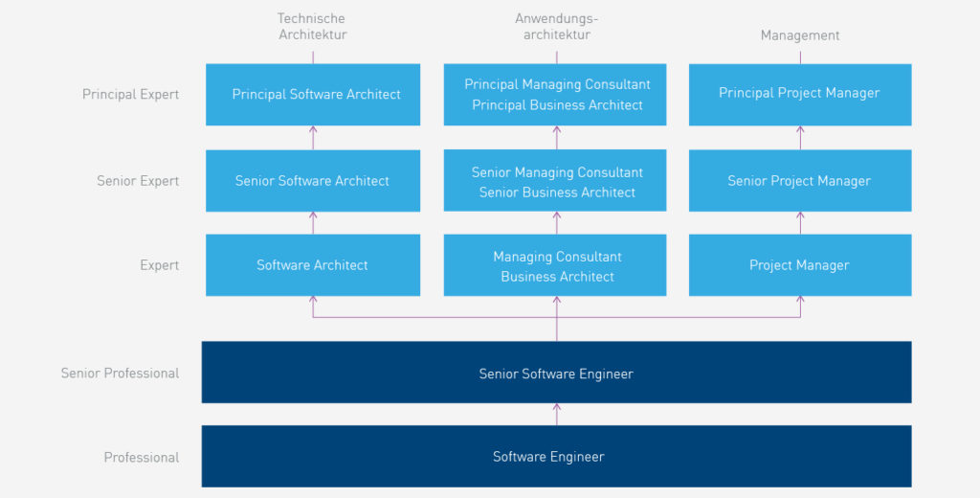Click the Expert row label
This screenshot has height=498, width=980.
click(x=159, y=265)
